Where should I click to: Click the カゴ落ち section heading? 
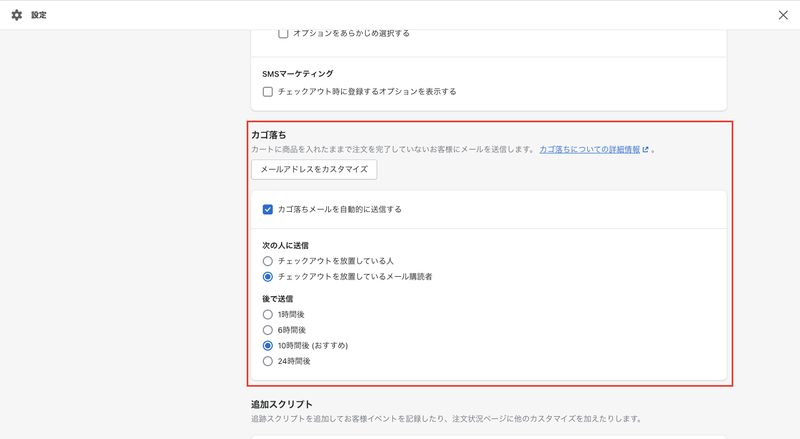pos(268,135)
